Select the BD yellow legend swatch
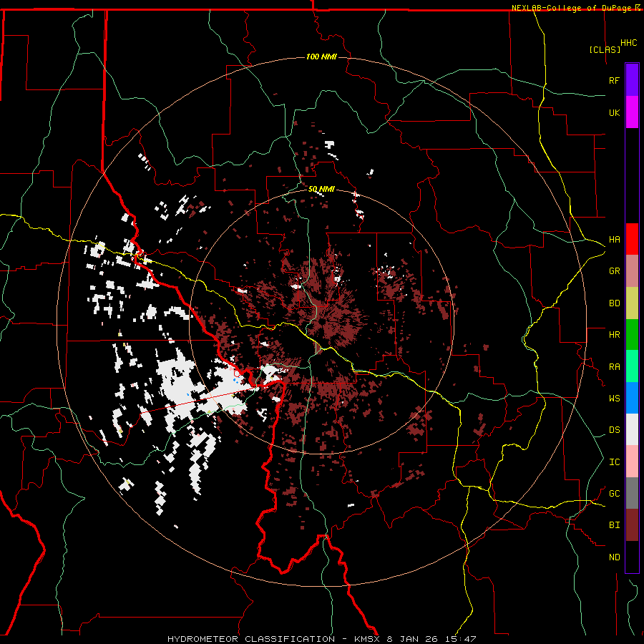Image resolution: width=644 pixels, height=644 pixels. (x=632, y=303)
